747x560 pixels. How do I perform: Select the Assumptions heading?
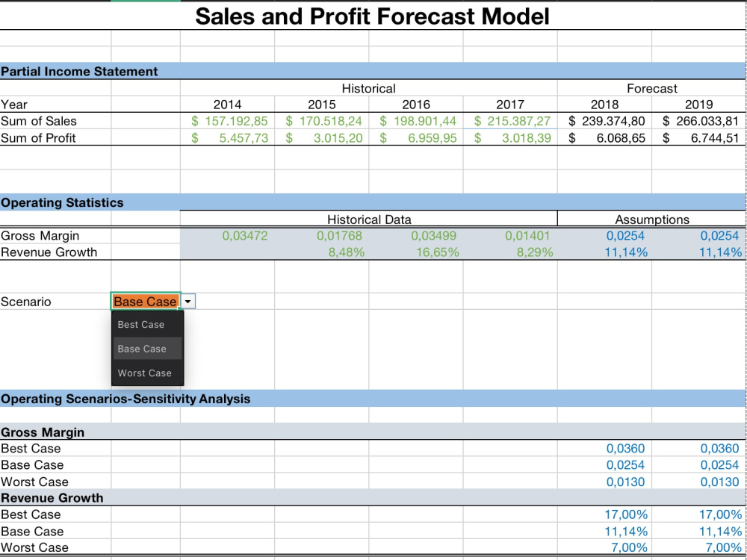651,220
